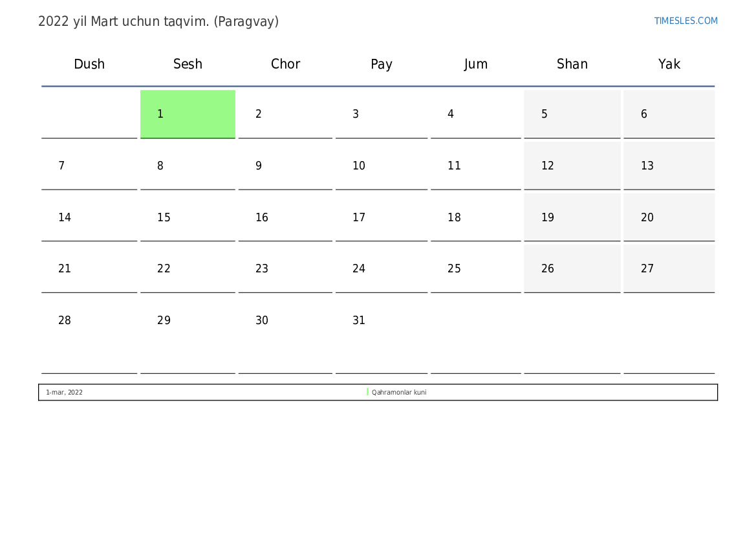Choose March 17 on the calendar
The image size is (756, 535).
click(x=381, y=217)
